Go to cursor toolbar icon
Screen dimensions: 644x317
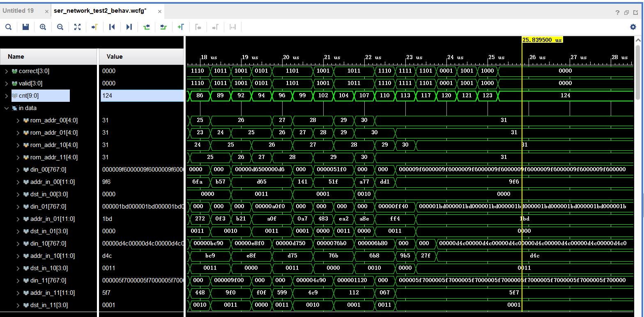(x=94, y=27)
